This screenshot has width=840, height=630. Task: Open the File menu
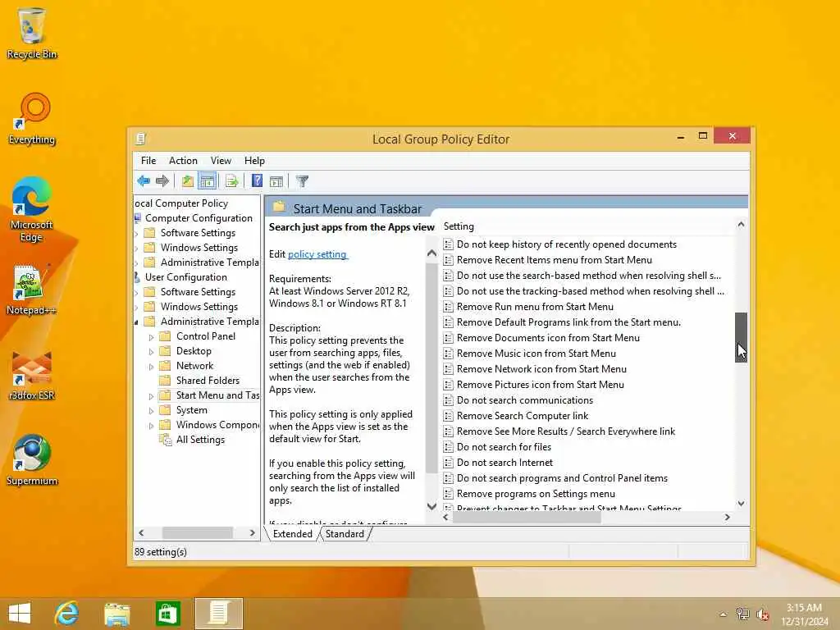pos(148,161)
